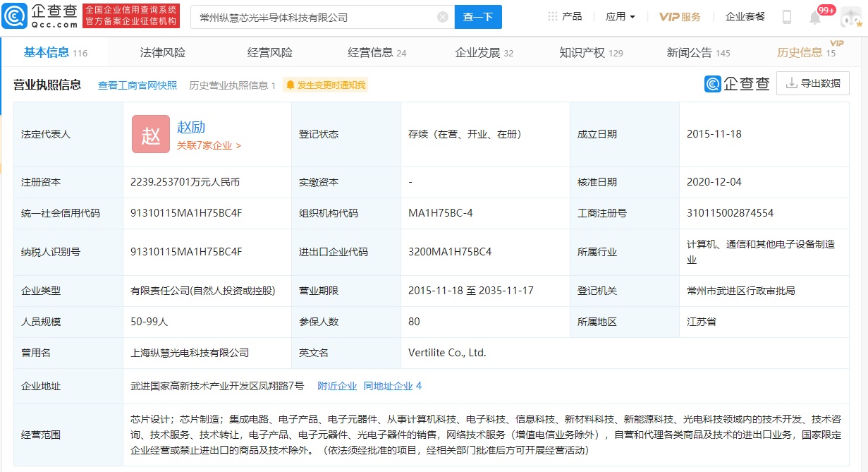Open the 产品 grid icon menu
Screen dimensions: 868x472
point(554,16)
